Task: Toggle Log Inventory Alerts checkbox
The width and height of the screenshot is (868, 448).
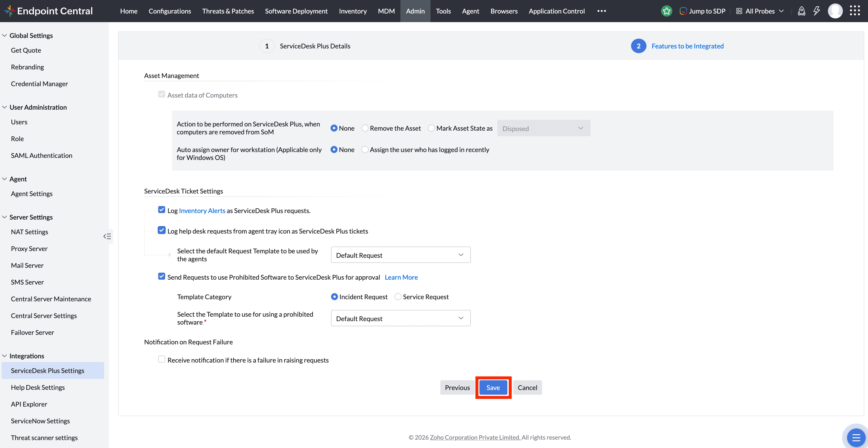Action: coord(162,210)
